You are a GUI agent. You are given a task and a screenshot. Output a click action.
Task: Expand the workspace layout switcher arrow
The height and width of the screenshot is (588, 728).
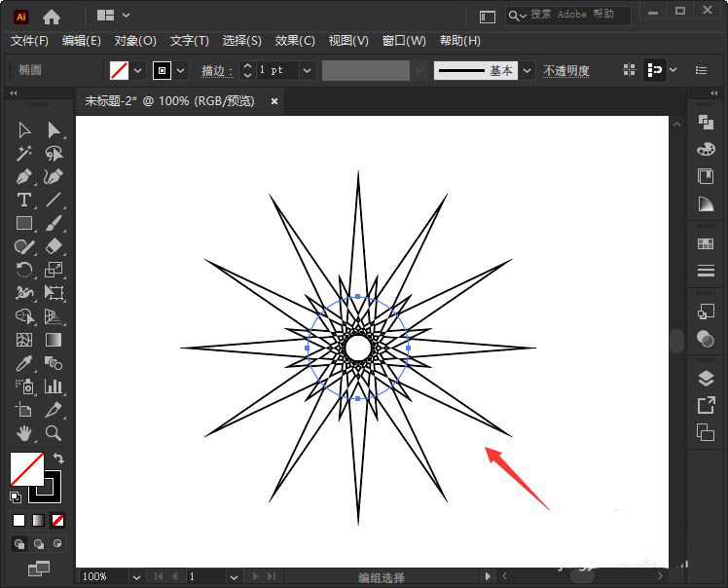point(126,16)
